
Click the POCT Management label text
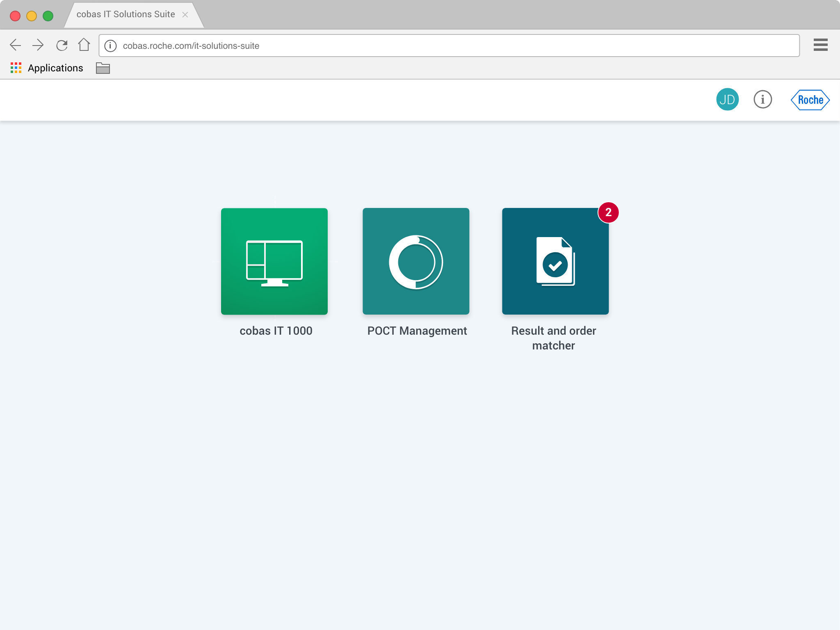tap(417, 331)
